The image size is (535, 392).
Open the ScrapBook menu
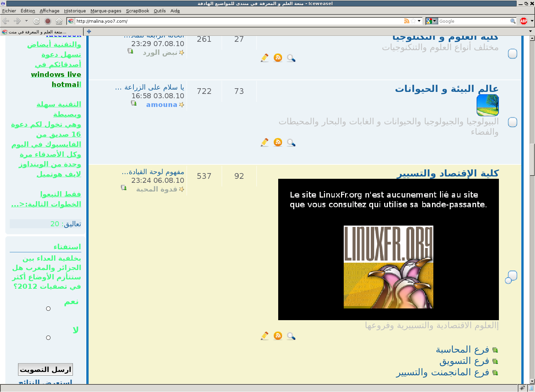coord(137,11)
